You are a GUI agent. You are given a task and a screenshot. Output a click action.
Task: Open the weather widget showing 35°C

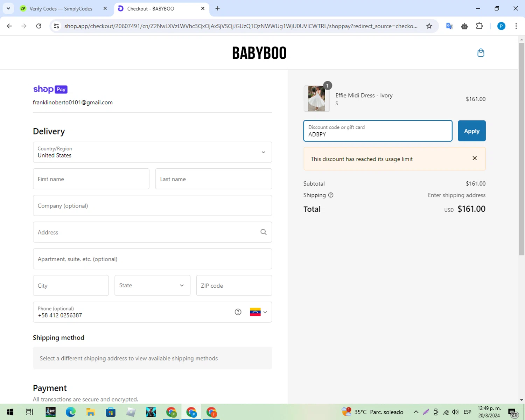[372, 412]
